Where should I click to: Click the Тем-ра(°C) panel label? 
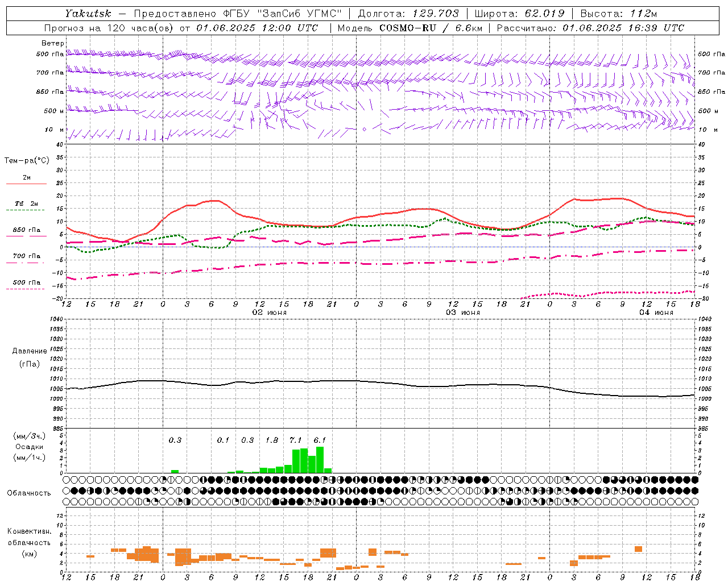point(27,161)
